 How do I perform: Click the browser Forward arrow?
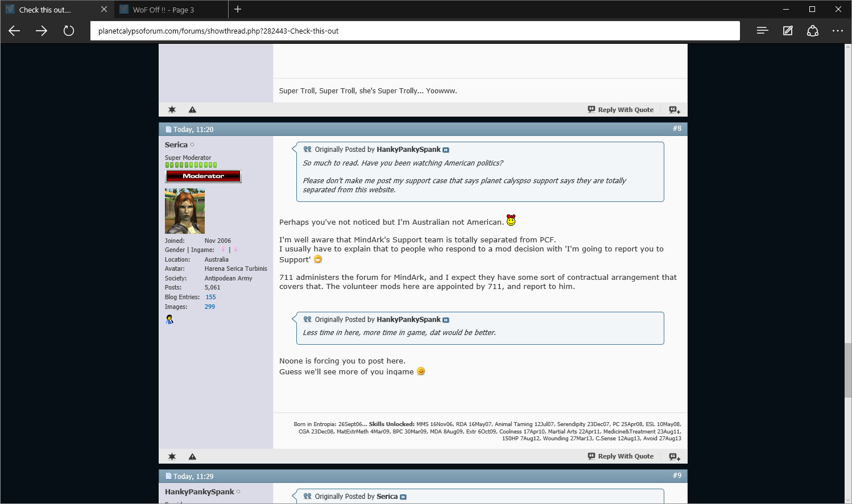point(42,31)
